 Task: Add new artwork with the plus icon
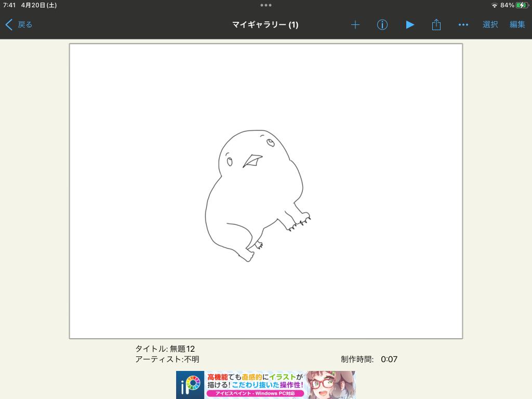point(355,24)
